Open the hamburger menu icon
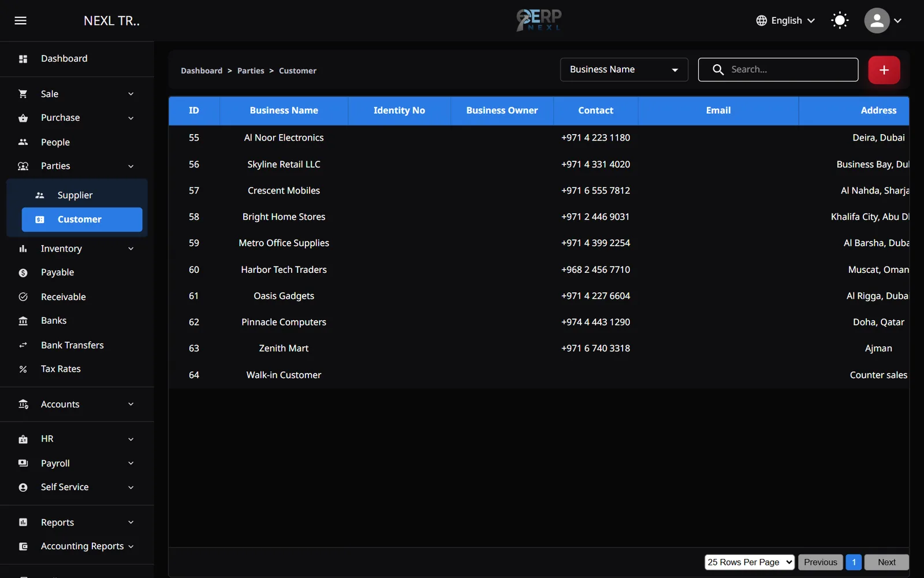Image resolution: width=924 pixels, height=578 pixels. [x=20, y=21]
